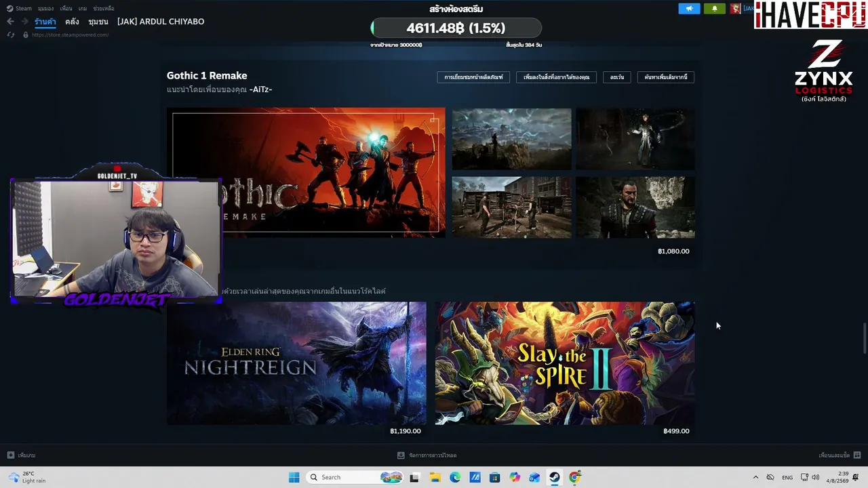
Task: Open the ช่วยเหลือ (Help) menu
Action: 103,9
